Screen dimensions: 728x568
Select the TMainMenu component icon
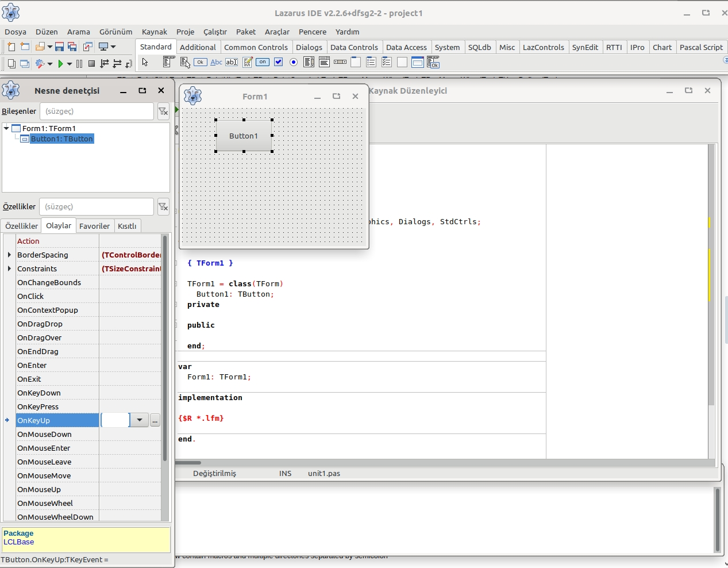(168, 62)
